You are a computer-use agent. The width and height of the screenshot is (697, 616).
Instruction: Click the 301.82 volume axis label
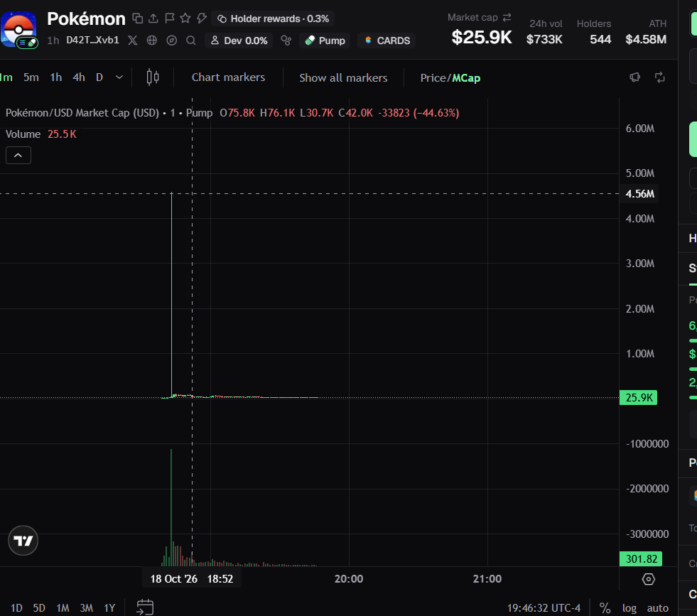[x=641, y=558]
